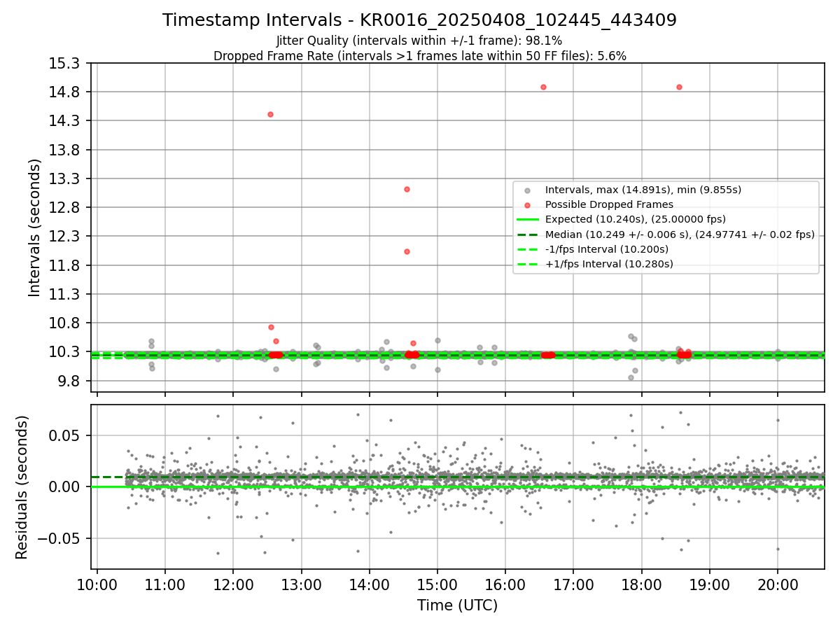
Task: Click the x-axis tick label '10:00'
Action: [97, 584]
